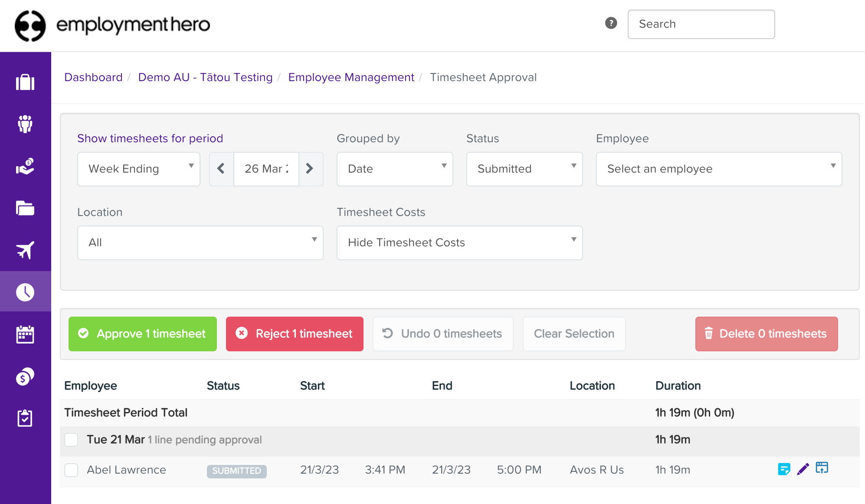Click the help question mark icon
The width and height of the screenshot is (865, 504).
click(x=611, y=23)
